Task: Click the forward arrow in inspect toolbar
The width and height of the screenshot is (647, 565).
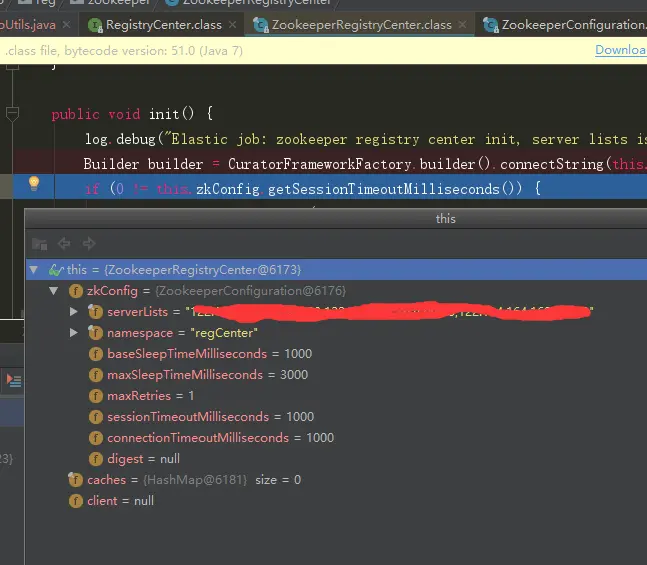Action: pyautogui.click(x=89, y=243)
